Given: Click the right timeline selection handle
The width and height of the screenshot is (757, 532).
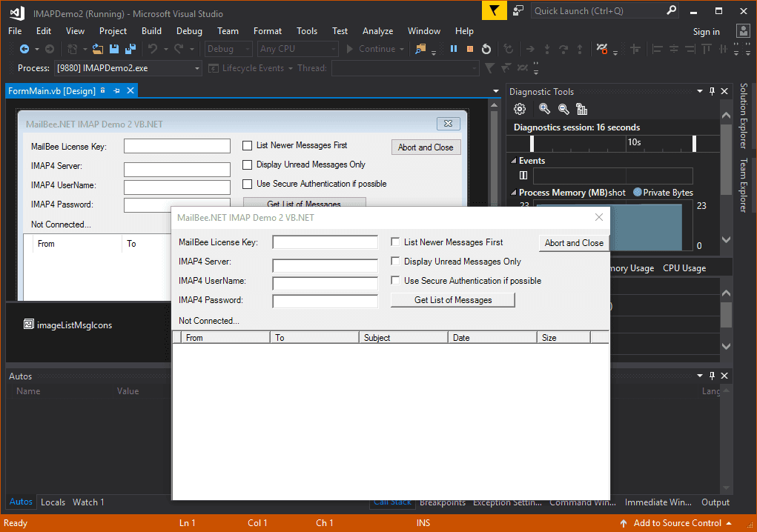Looking at the screenshot, I should (x=694, y=143).
